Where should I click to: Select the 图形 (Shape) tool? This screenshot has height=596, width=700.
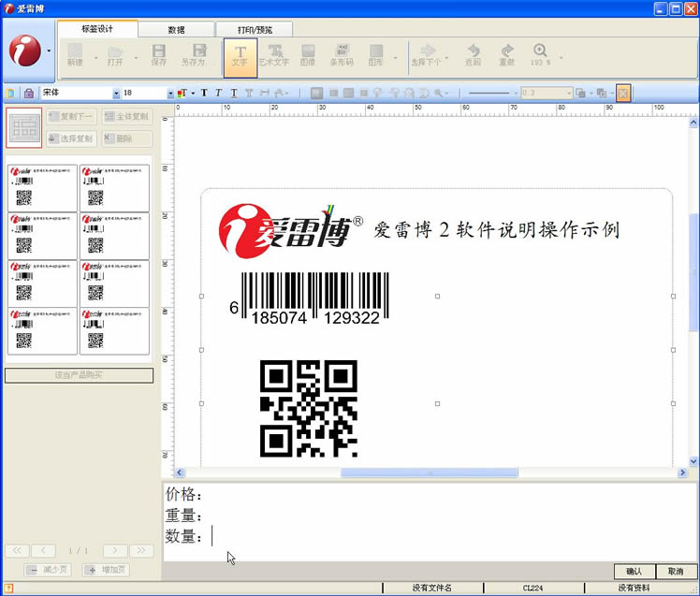[x=376, y=55]
